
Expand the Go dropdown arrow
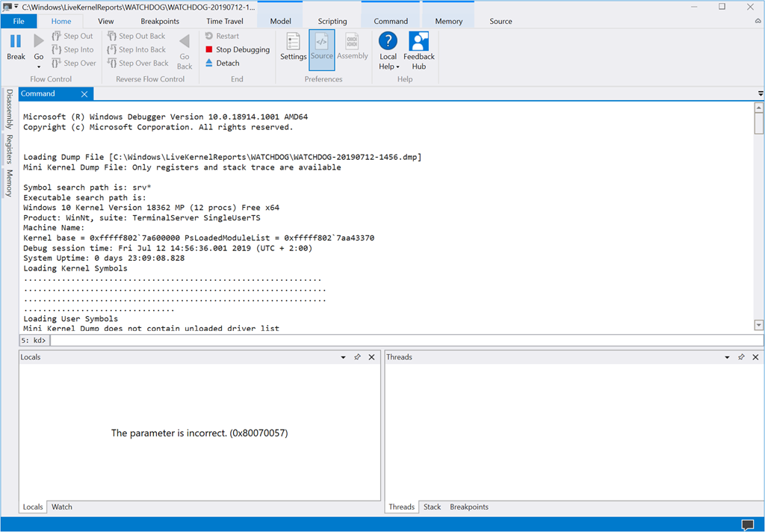click(39, 66)
